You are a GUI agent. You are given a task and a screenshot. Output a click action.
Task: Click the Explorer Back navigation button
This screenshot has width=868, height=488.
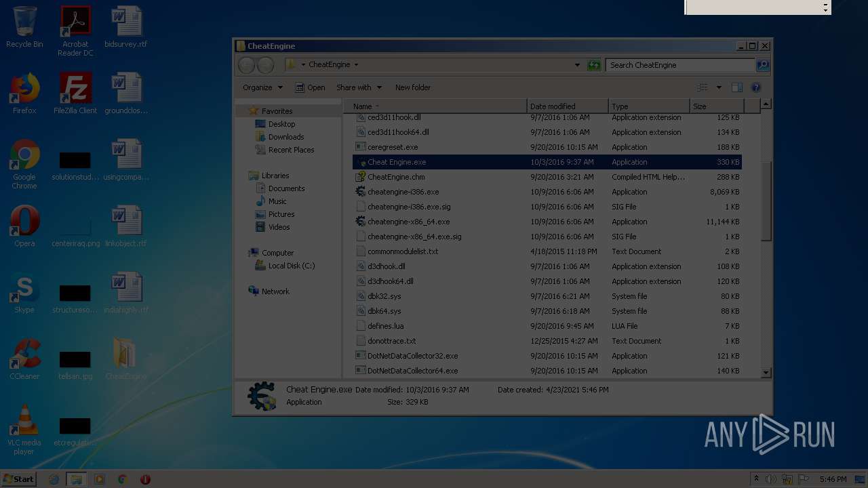coord(247,65)
